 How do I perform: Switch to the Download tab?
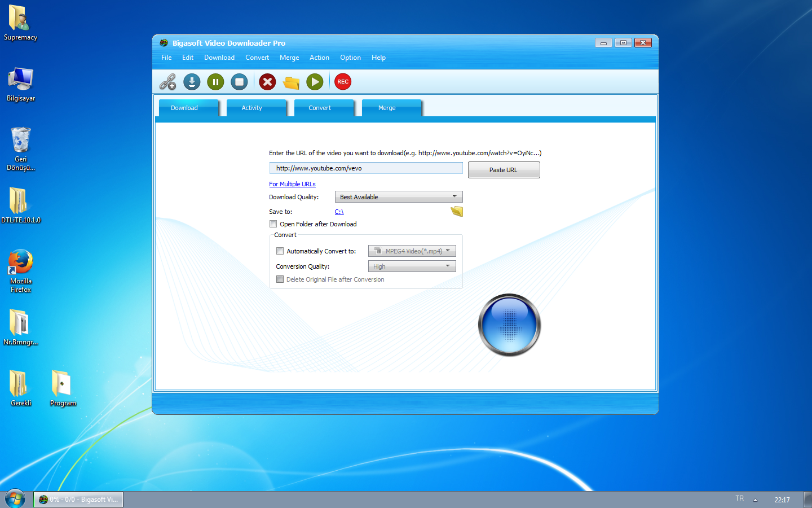coord(189,108)
